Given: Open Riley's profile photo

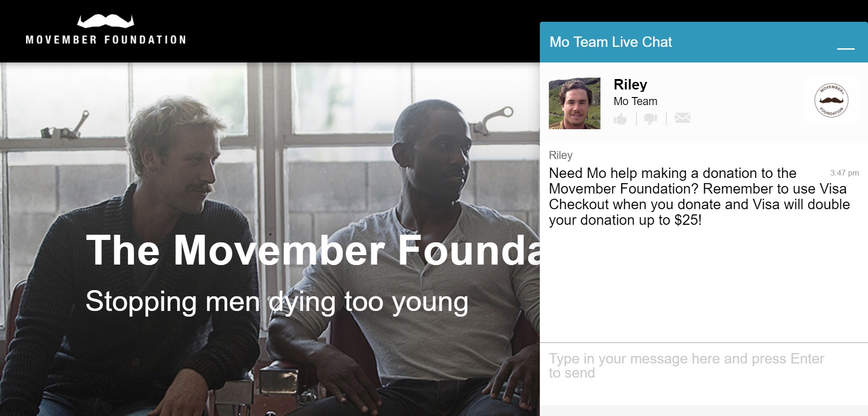Looking at the screenshot, I should tap(574, 103).
